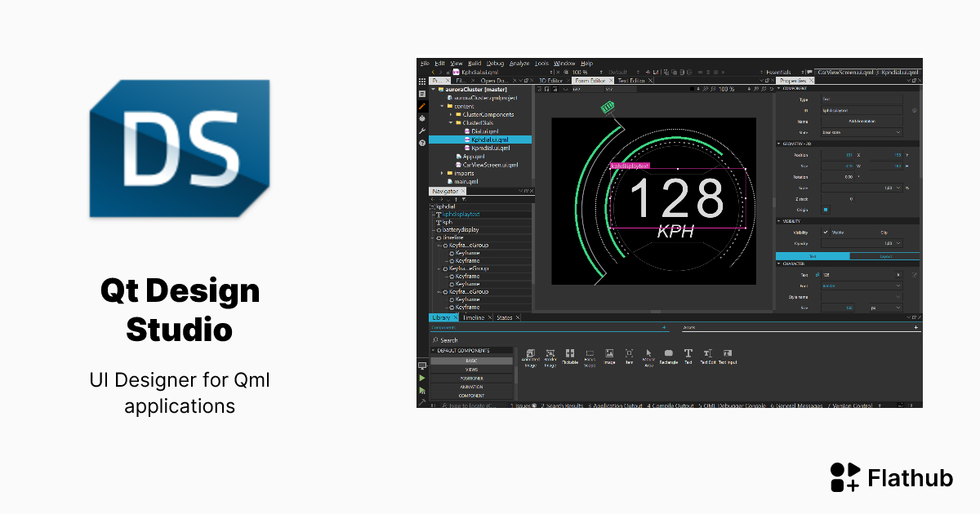Expand the ClusterComponents folder

(x=452, y=114)
